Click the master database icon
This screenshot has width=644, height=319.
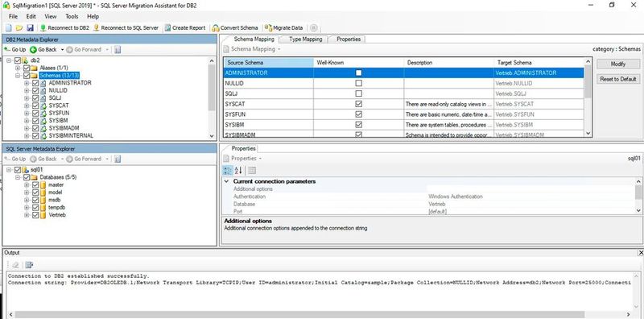[43, 184]
